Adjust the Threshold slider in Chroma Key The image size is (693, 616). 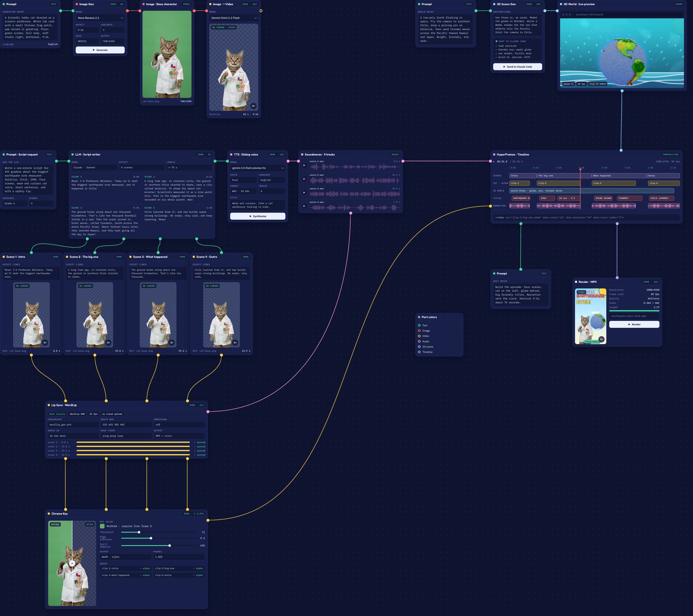159,532
